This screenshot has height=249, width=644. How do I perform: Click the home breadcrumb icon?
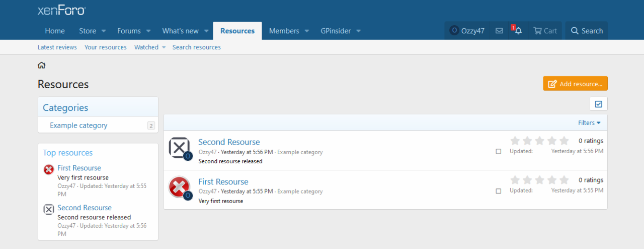click(x=42, y=66)
